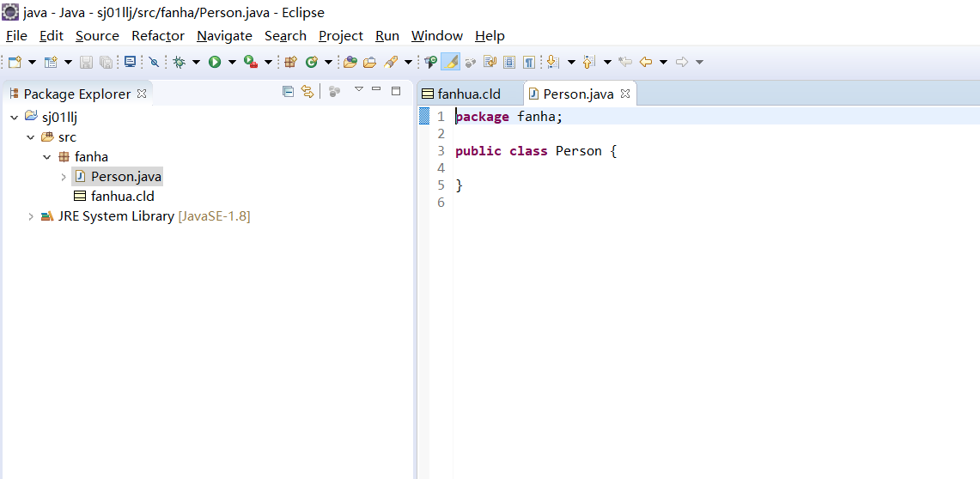The width and height of the screenshot is (980, 479).
Task: Open the Help menu
Action: pos(490,35)
